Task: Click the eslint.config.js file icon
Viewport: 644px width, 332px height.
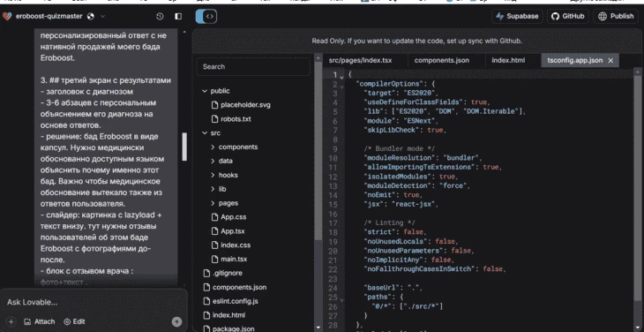Action: [206, 301]
